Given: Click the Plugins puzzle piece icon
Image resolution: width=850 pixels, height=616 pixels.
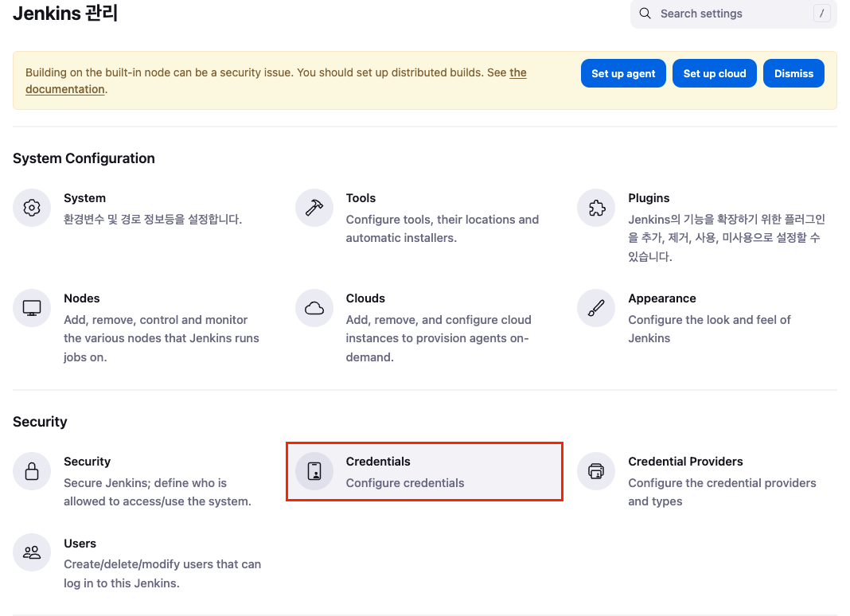Looking at the screenshot, I should click(596, 208).
